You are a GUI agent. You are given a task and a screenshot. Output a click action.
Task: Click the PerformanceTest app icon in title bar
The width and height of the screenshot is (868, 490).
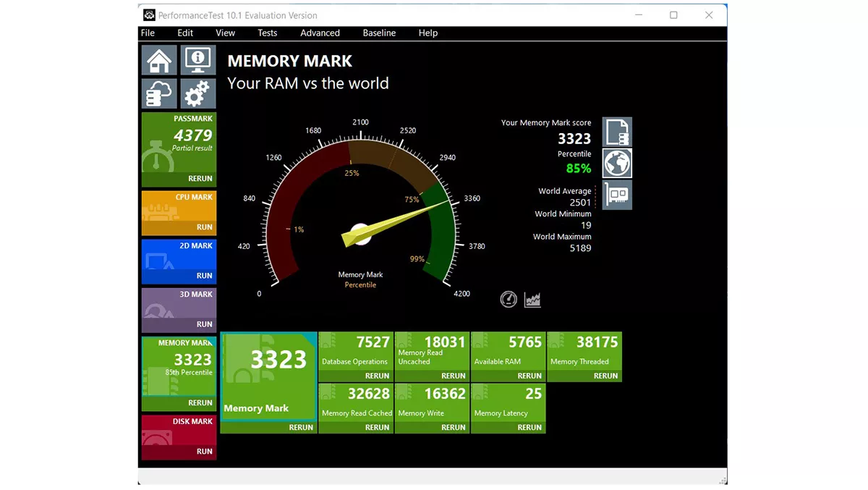point(149,15)
